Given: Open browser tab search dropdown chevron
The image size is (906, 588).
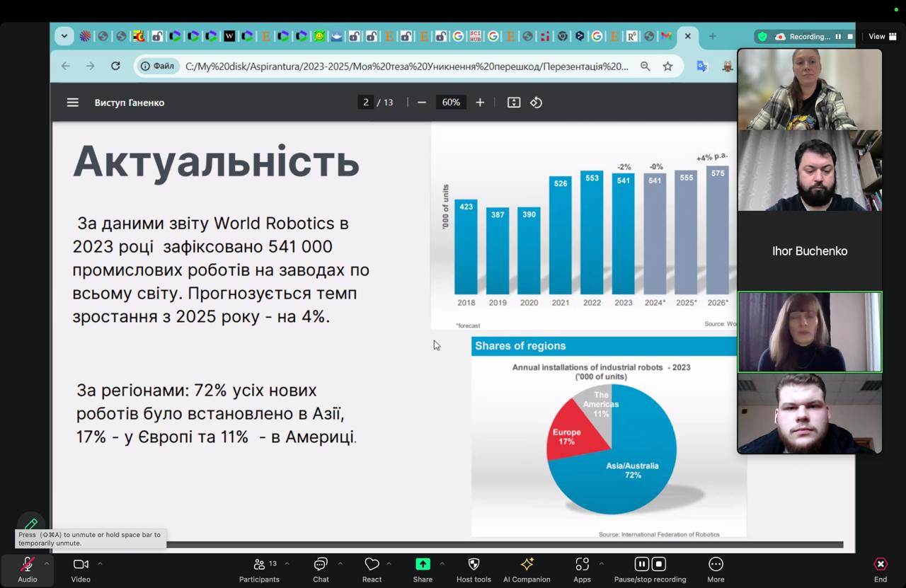Looking at the screenshot, I should [64, 36].
